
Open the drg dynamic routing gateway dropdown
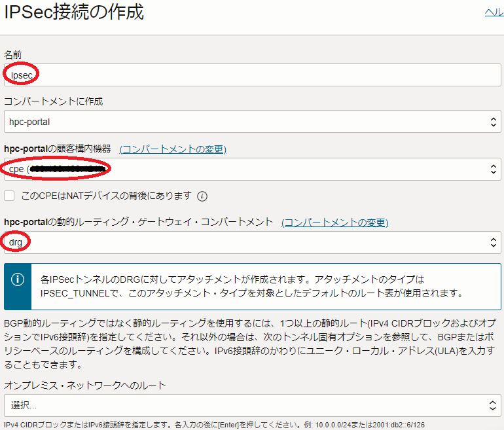(x=252, y=242)
